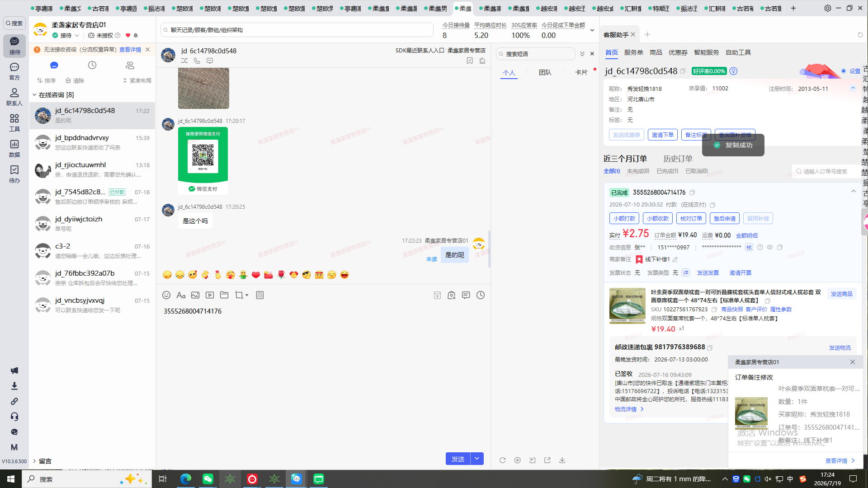Collapse the 在线咨询 [8] group

[34, 95]
